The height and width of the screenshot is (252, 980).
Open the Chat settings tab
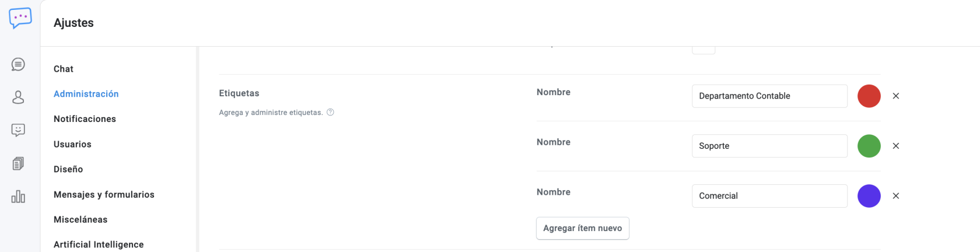64,69
